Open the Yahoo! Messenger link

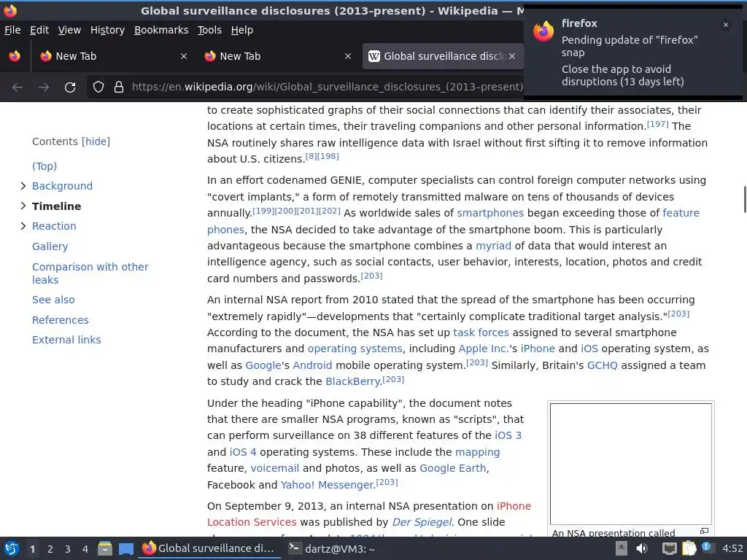tap(328, 485)
